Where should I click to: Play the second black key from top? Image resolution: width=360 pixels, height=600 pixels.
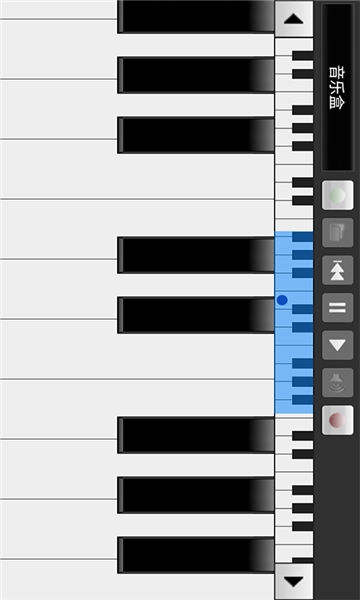pyautogui.click(x=195, y=75)
